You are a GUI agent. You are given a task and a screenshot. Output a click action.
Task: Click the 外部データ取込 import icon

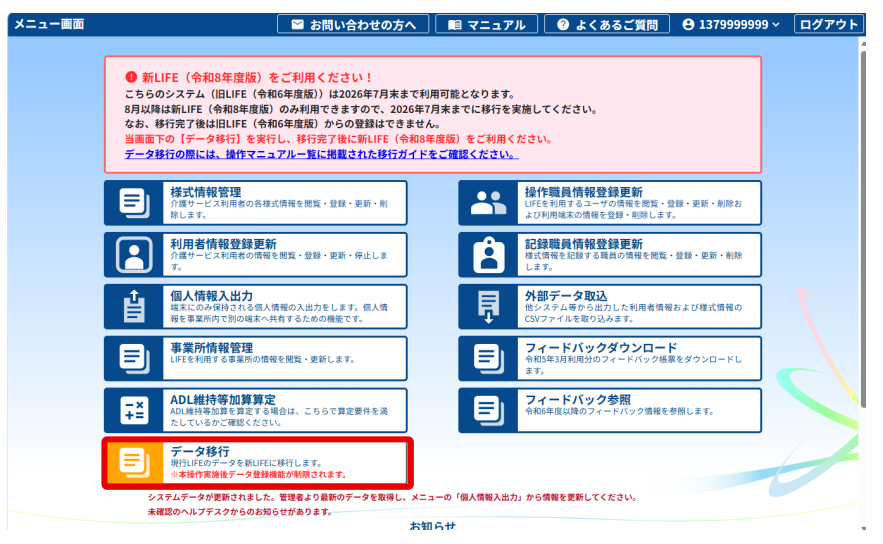489,307
